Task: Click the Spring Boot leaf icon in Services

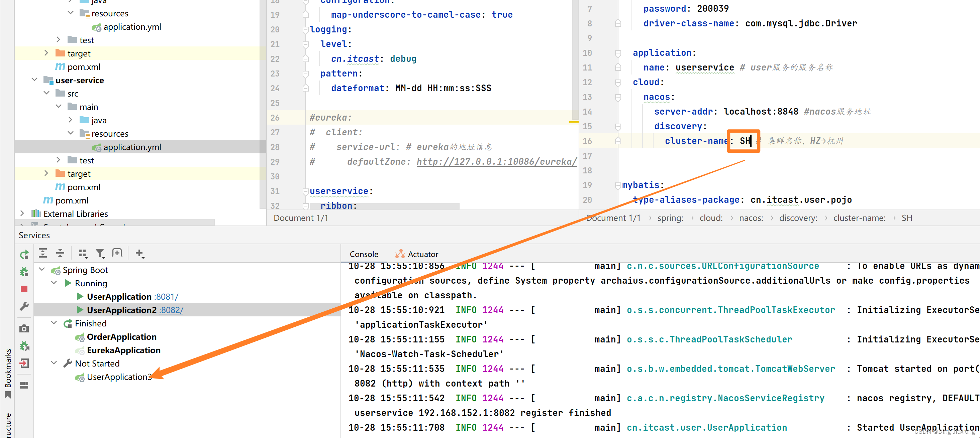Action: [x=56, y=271]
